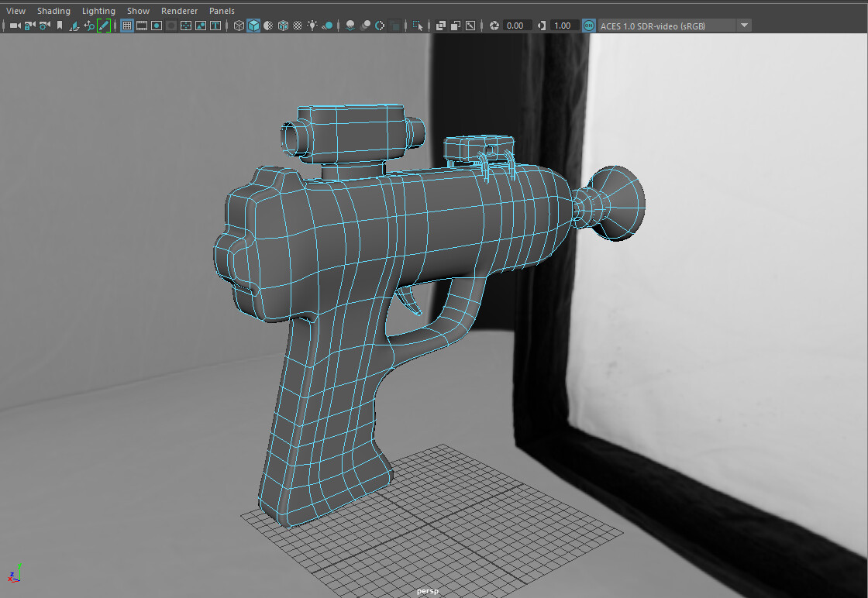This screenshot has height=598, width=868.
Task: Turn on Use All Lights display
Action: pos(314,25)
